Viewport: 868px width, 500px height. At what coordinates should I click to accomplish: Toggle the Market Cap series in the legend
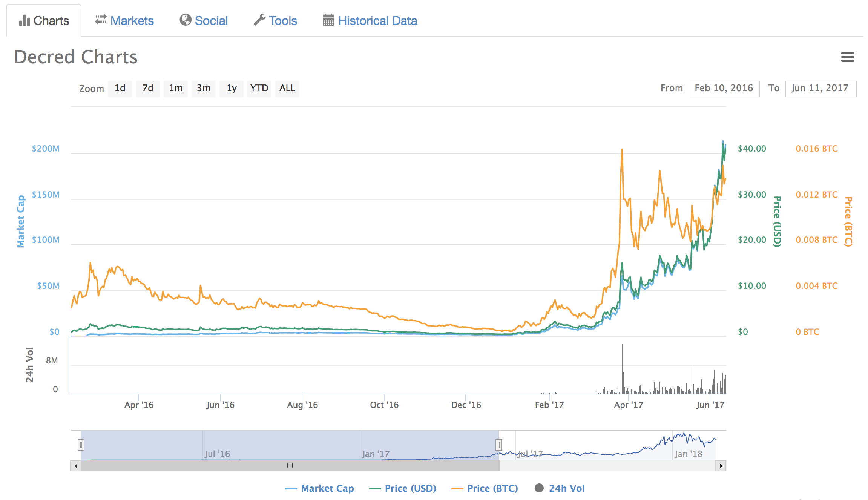click(x=327, y=488)
